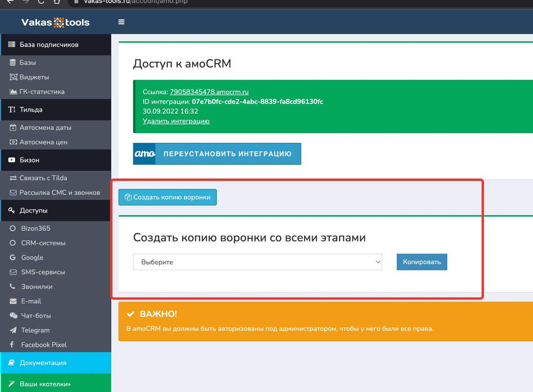Screen dimensions: 533x392
Task: Open the Выберите funnel dropdown
Action: click(257, 262)
